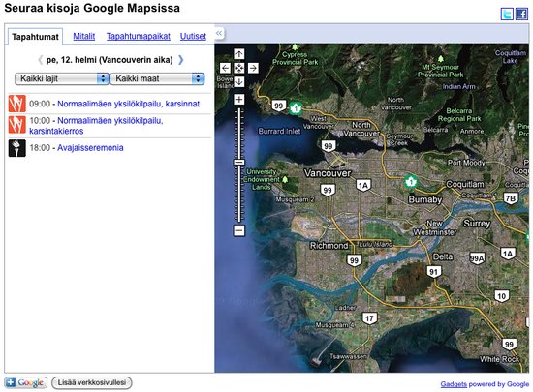Open Normaalimäen yksilökilpailu, karsinnat link
533x392 pixels.
pyautogui.click(x=129, y=104)
